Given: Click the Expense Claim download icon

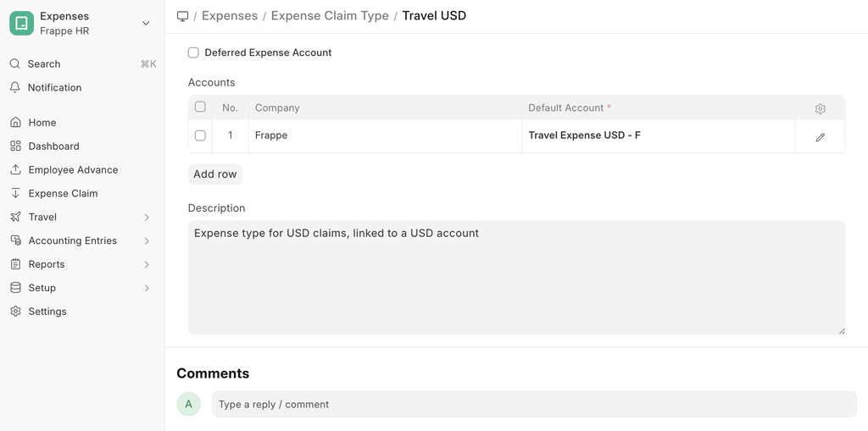Looking at the screenshot, I should pos(15,194).
